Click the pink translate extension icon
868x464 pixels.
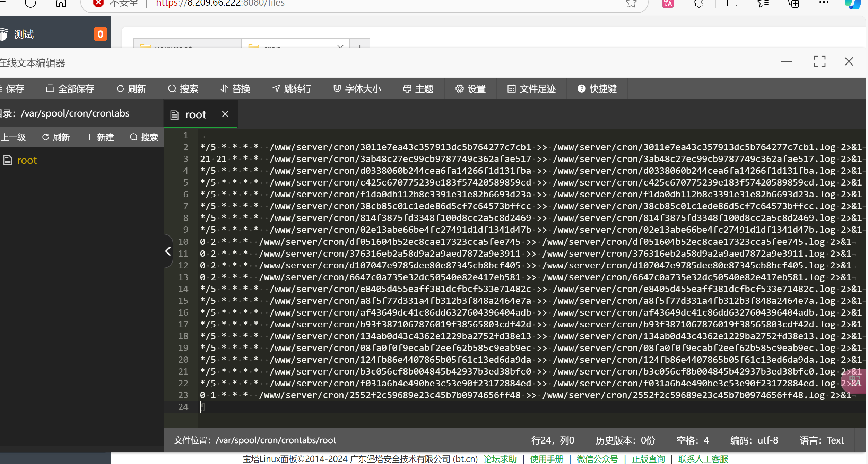[x=668, y=3]
